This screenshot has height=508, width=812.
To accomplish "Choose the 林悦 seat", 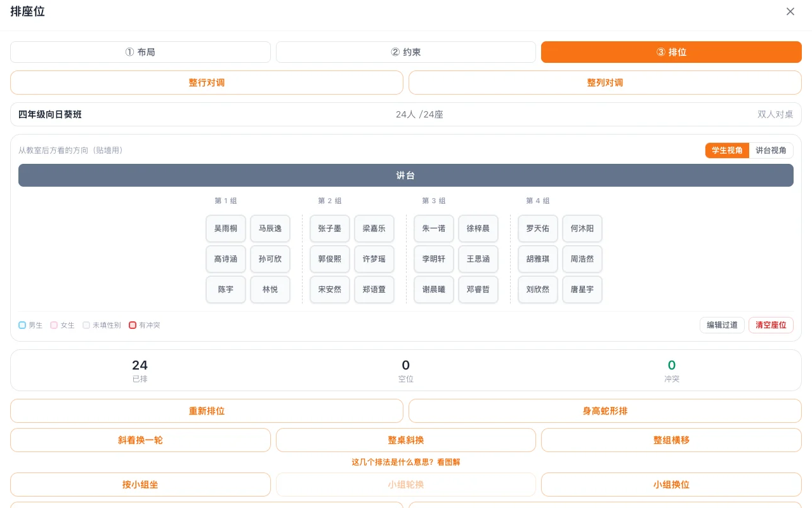I will (x=270, y=290).
